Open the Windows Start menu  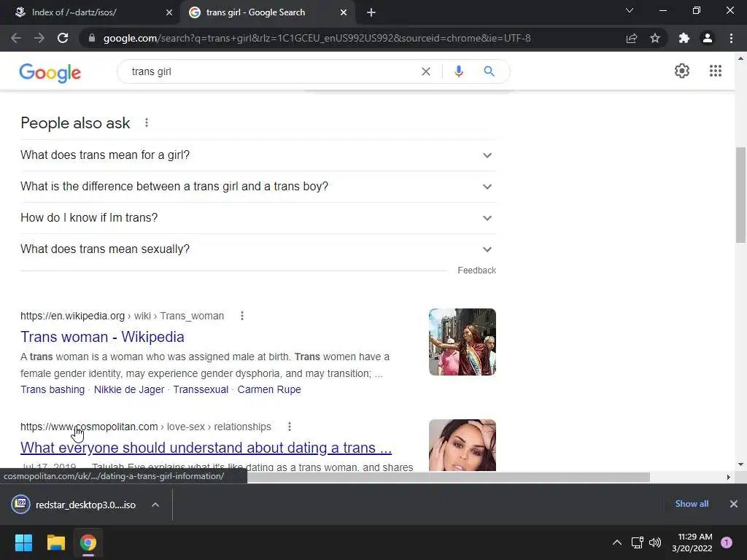pyautogui.click(x=23, y=542)
